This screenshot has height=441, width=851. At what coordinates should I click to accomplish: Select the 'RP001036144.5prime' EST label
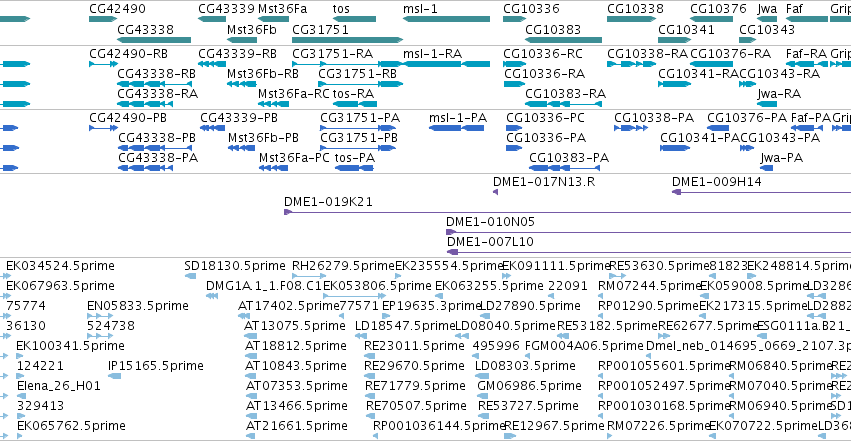439,426
